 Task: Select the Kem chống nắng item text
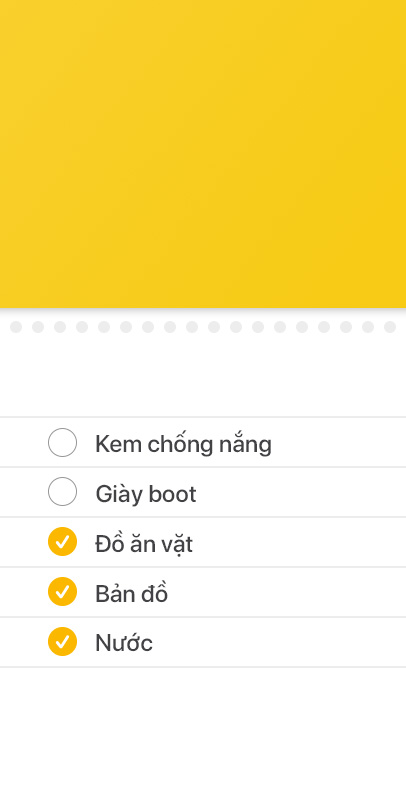[x=183, y=444]
